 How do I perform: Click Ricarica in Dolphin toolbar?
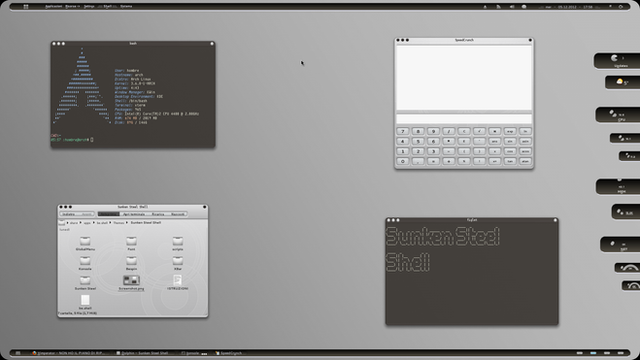pos(158,214)
